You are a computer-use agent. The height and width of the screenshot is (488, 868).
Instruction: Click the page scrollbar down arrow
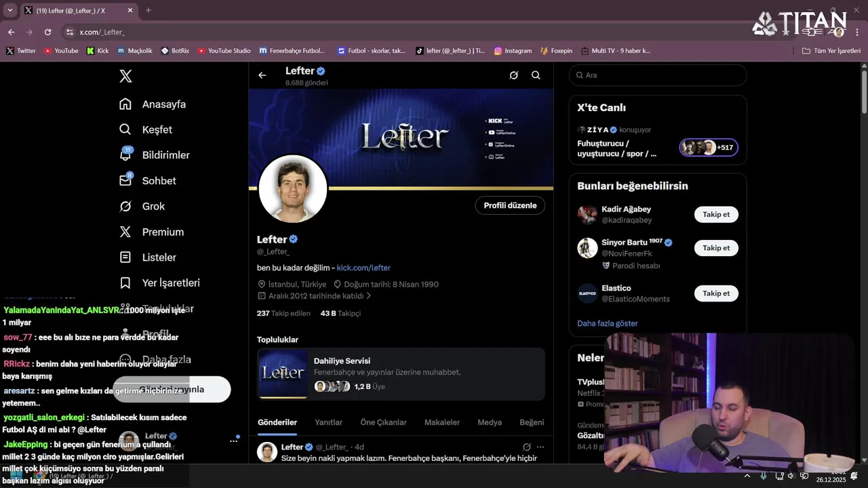864,460
